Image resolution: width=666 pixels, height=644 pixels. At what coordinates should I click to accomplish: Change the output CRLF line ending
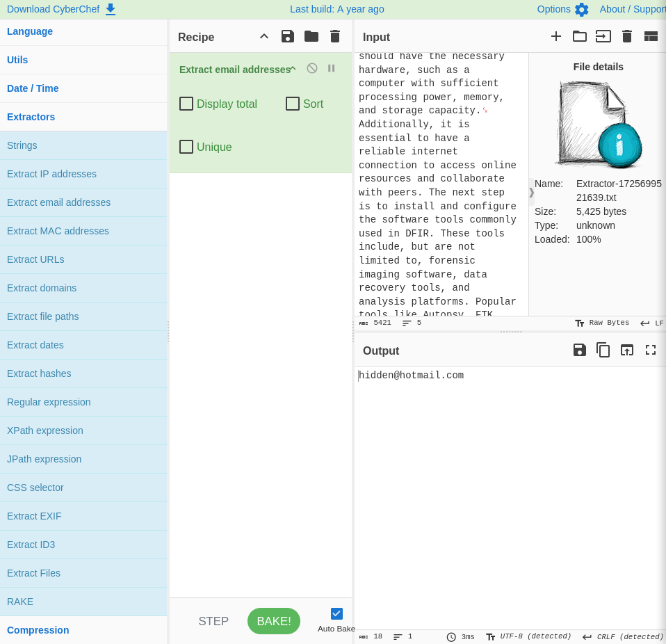coord(623,636)
